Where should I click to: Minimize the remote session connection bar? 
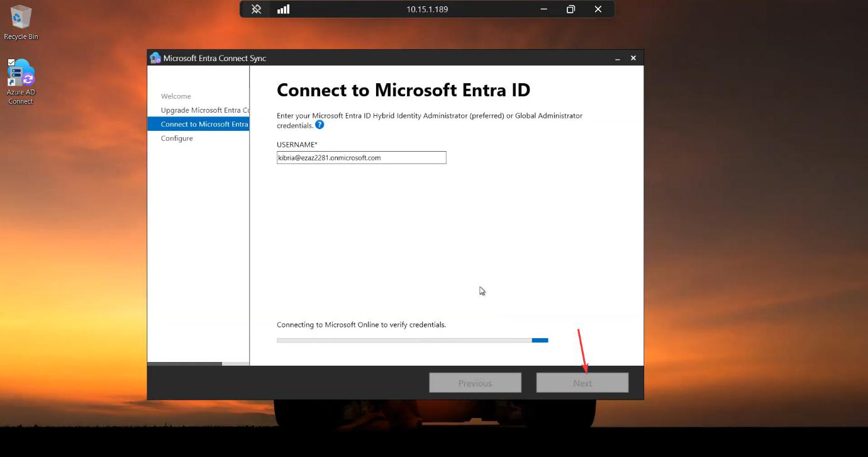[x=543, y=9]
